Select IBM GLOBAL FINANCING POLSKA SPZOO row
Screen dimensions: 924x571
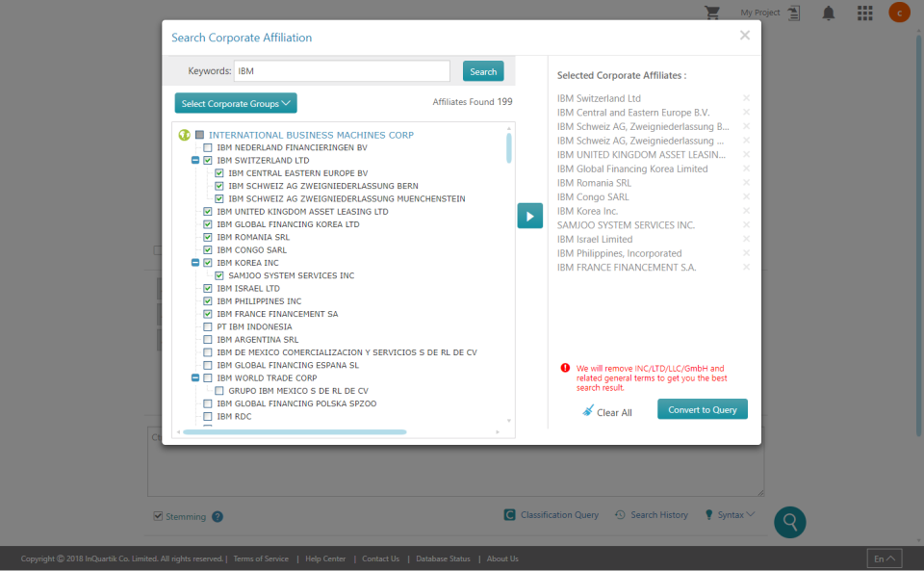296,403
